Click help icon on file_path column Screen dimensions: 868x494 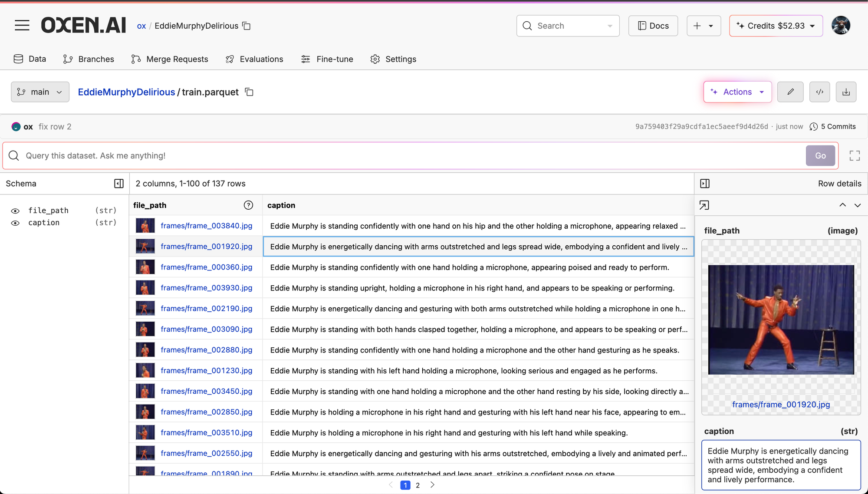248,205
